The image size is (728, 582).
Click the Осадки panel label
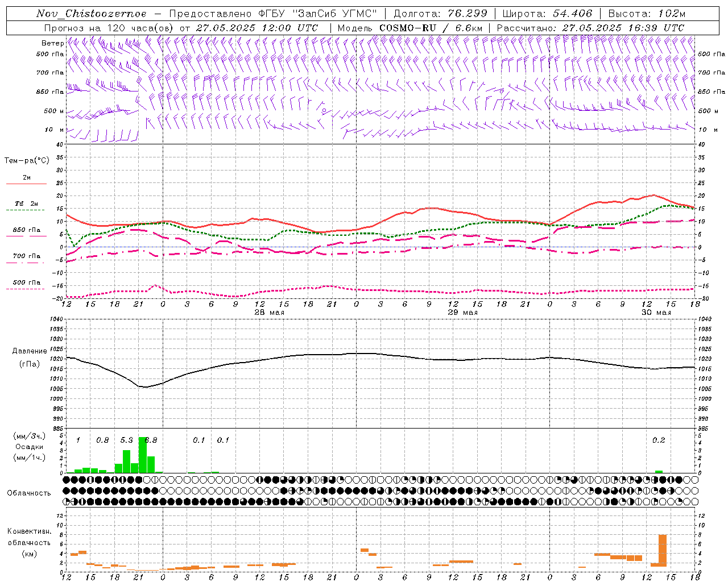coord(29,447)
